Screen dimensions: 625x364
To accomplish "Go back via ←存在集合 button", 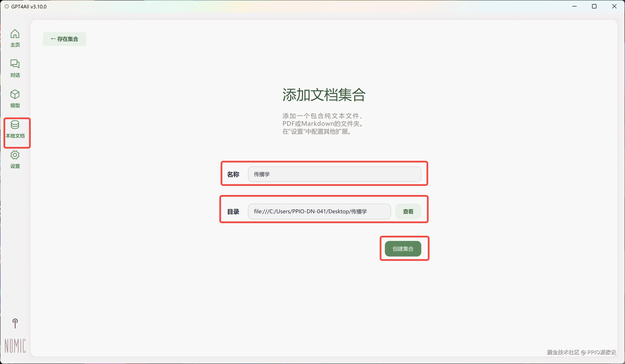I will pyautogui.click(x=65, y=39).
